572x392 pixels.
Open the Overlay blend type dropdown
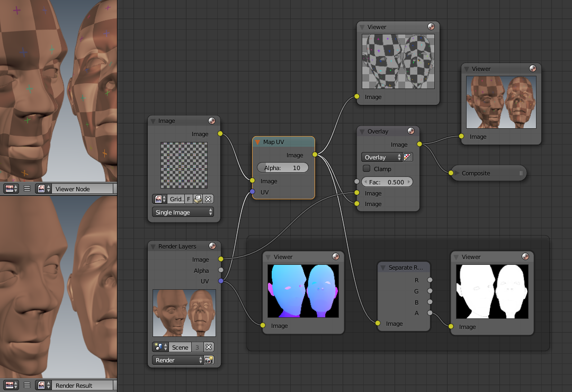381,157
